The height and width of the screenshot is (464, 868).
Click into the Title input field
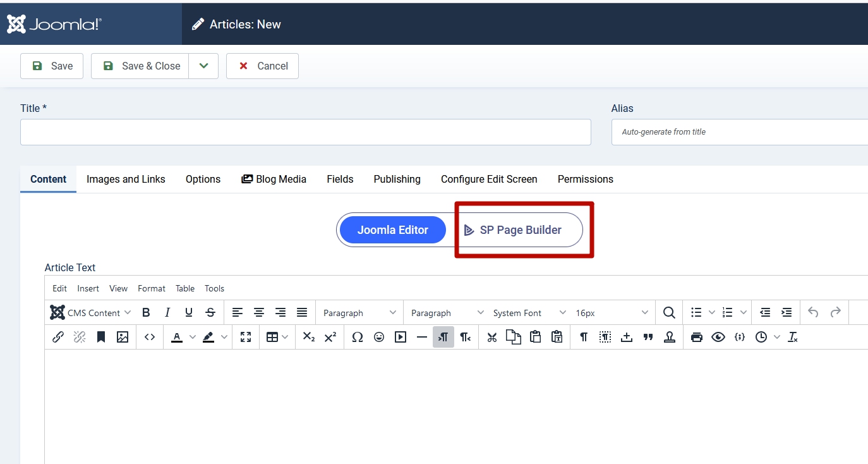click(305, 132)
